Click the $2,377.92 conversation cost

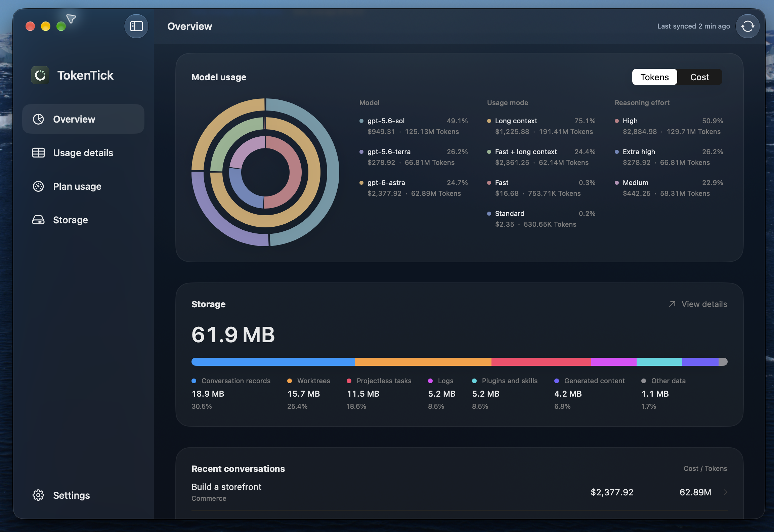coord(612,492)
